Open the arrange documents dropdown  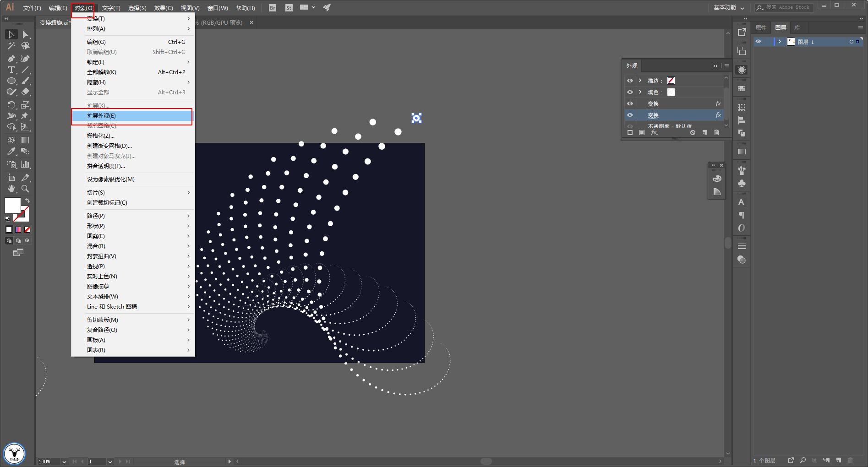pyautogui.click(x=307, y=7)
